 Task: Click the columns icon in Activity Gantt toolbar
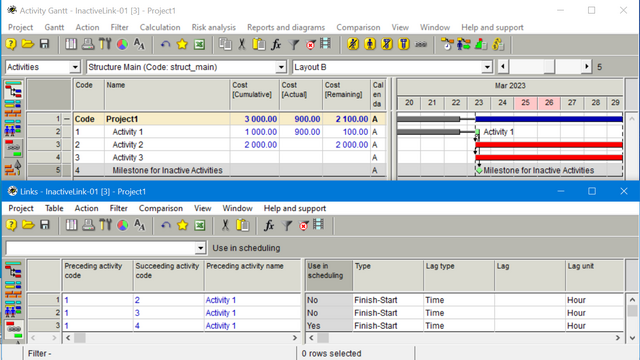pyautogui.click(x=71, y=44)
